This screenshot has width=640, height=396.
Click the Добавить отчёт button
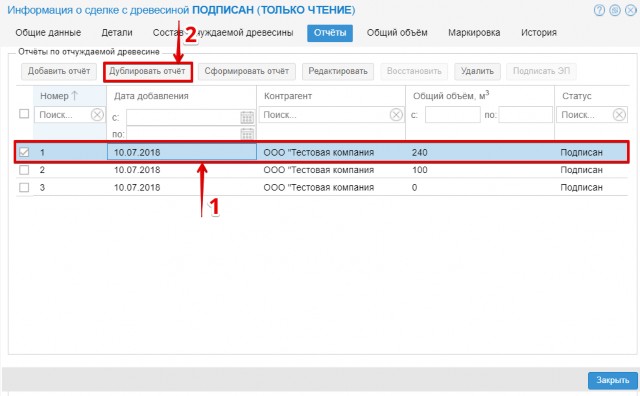point(59,71)
